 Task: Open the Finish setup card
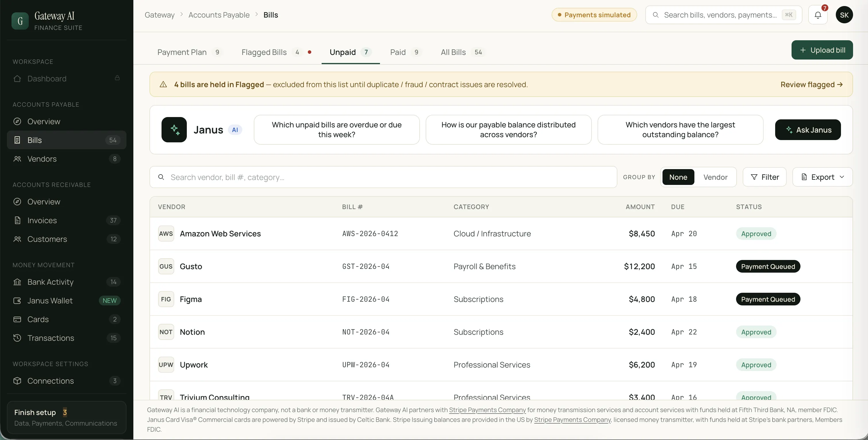pos(66,417)
